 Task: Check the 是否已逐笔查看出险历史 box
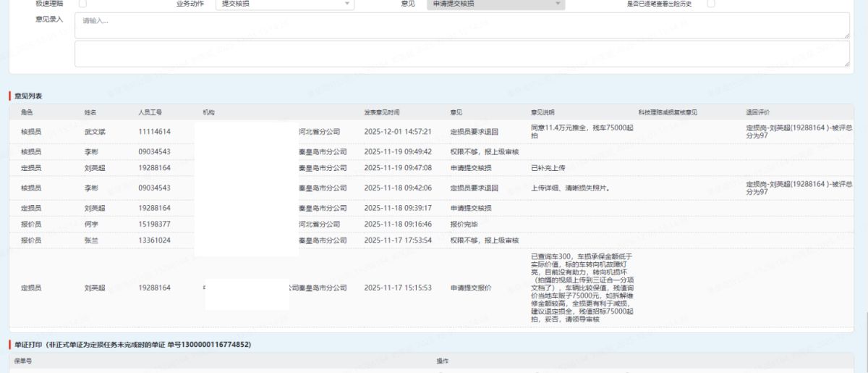(711, 4)
